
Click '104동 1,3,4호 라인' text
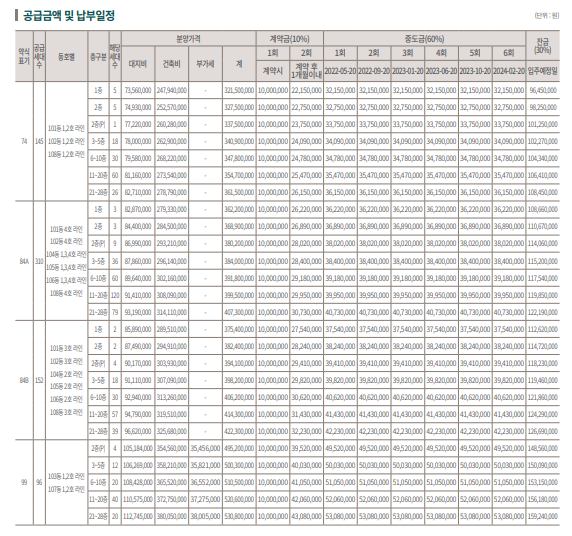click(x=66, y=254)
